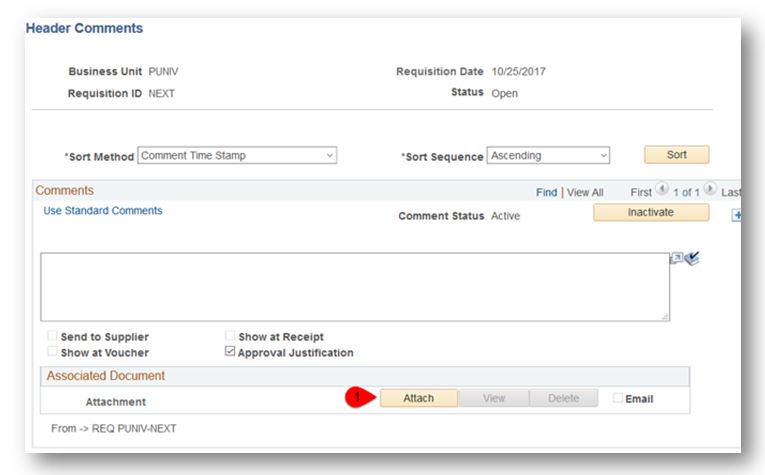Check the Show at Voucher checkbox
Viewport: 765px width, 475px height.
pyautogui.click(x=51, y=352)
